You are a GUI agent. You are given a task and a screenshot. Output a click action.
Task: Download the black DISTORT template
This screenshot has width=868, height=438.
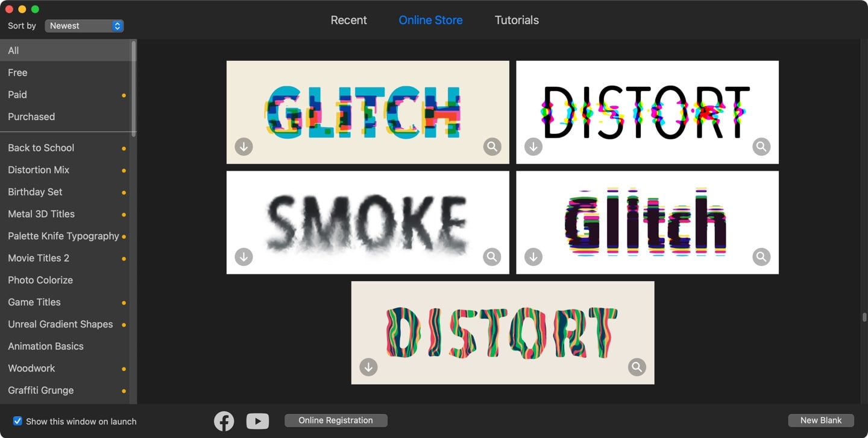click(533, 147)
